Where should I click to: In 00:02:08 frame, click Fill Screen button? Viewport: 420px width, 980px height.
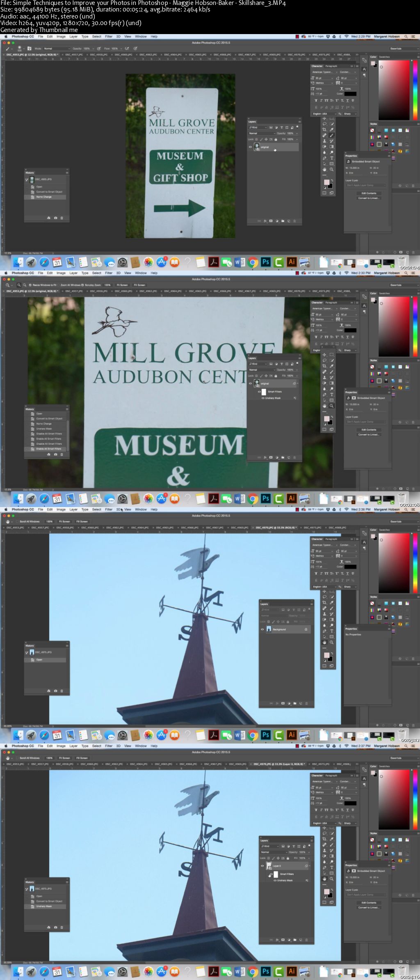[x=139, y=285]
